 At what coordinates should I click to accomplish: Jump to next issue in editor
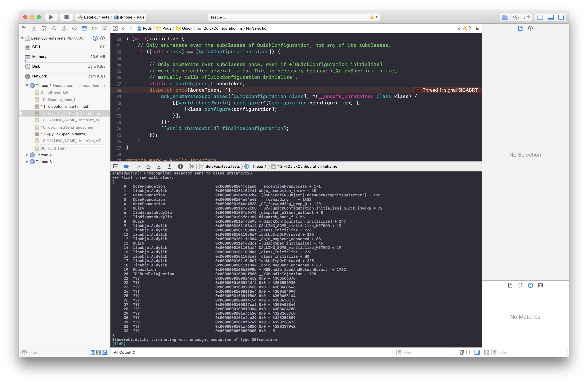click(470, 28)
